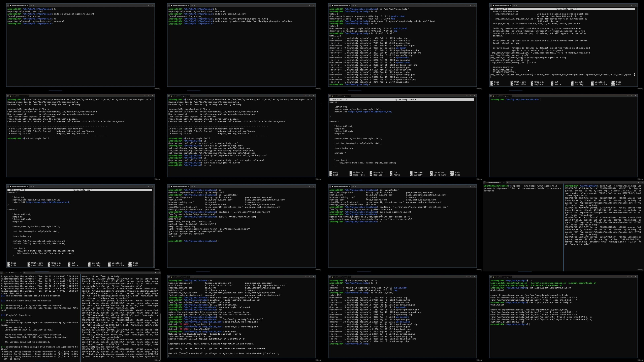Click 'Write Out' shortcut in php_admin_value nano window

click(518, 82)
